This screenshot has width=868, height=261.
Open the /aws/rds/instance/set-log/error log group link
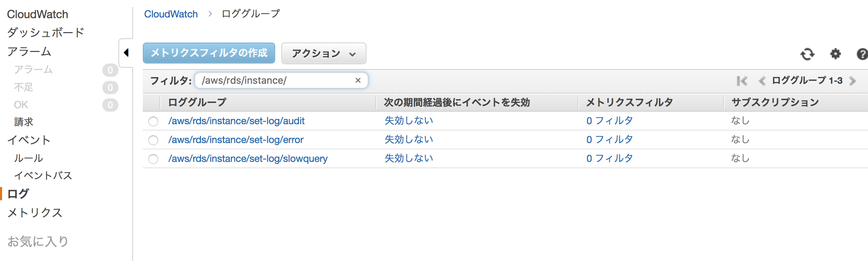coord(236,140)
